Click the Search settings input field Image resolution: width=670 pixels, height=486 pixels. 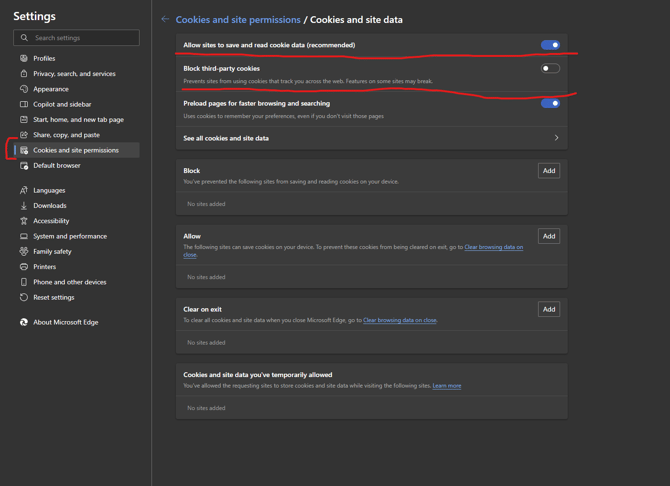76,38
